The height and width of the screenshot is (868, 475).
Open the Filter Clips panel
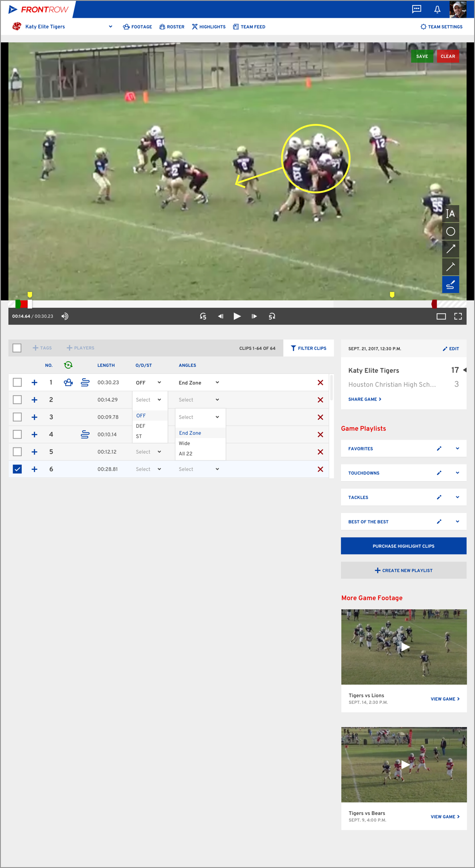tap(308, 348)
